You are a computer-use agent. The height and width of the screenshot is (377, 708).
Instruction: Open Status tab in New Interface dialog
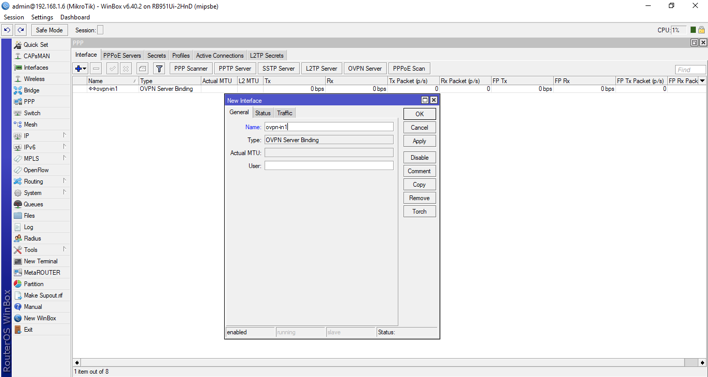pos(263,113)
